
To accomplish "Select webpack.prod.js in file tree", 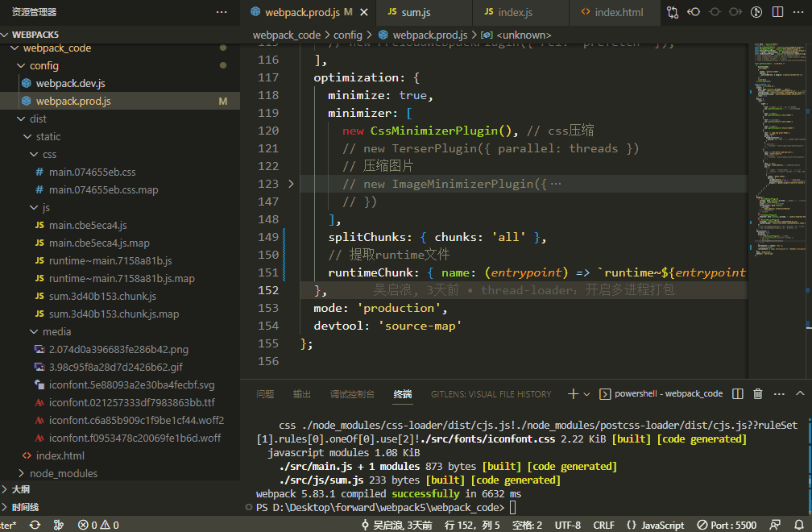I will (119, 101).
